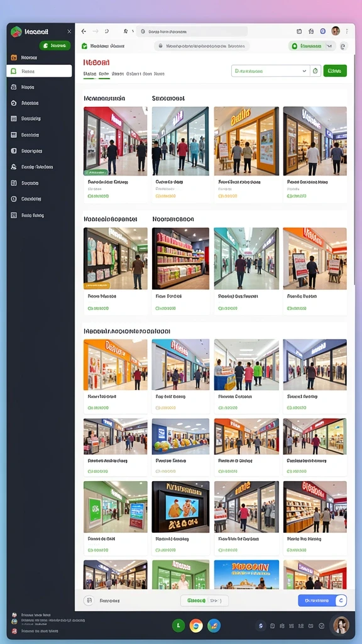Click the browser back arrow
Screen dimensions: 362x644
[84, 31]
